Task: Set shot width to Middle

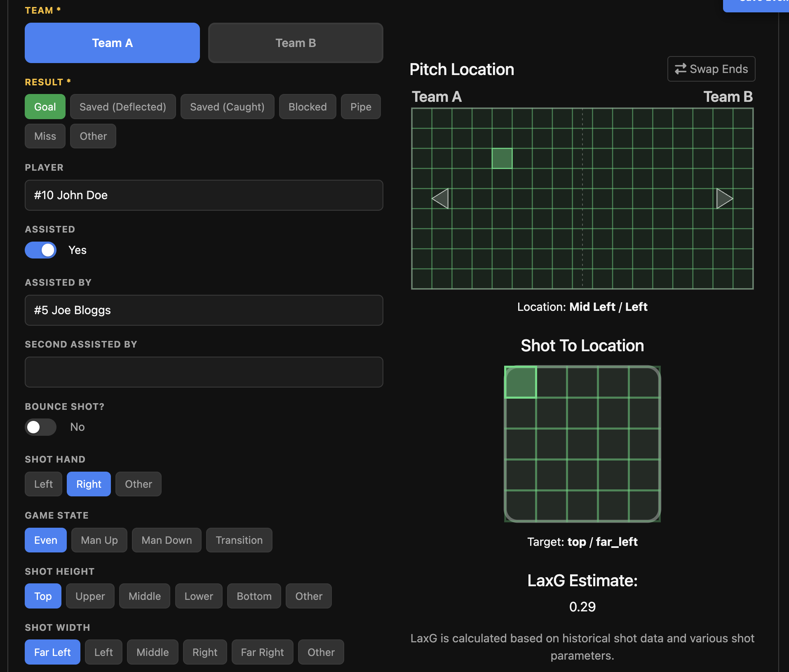Action: tap(153, 652)
